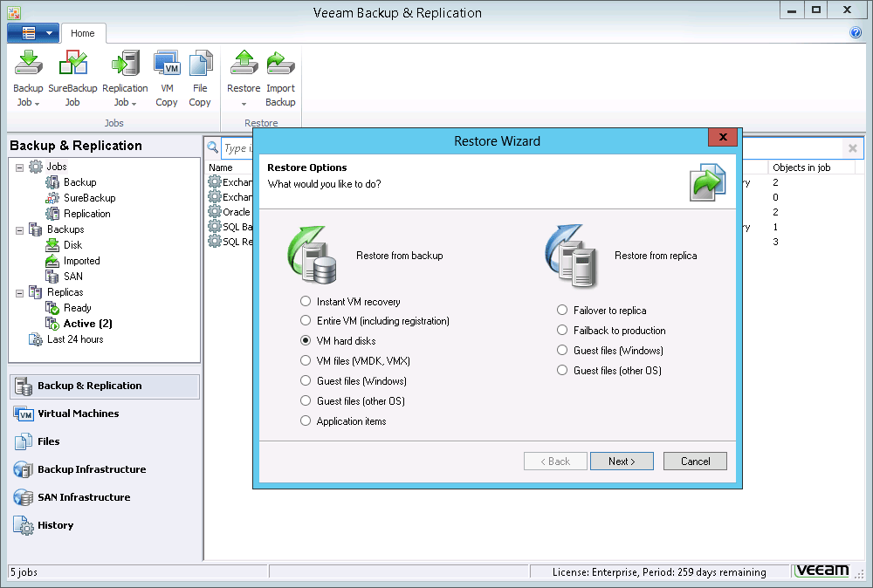This screenshot has width=873, height=588.
Task: Open the Last 24 hours node
Action: click(75, 339)
